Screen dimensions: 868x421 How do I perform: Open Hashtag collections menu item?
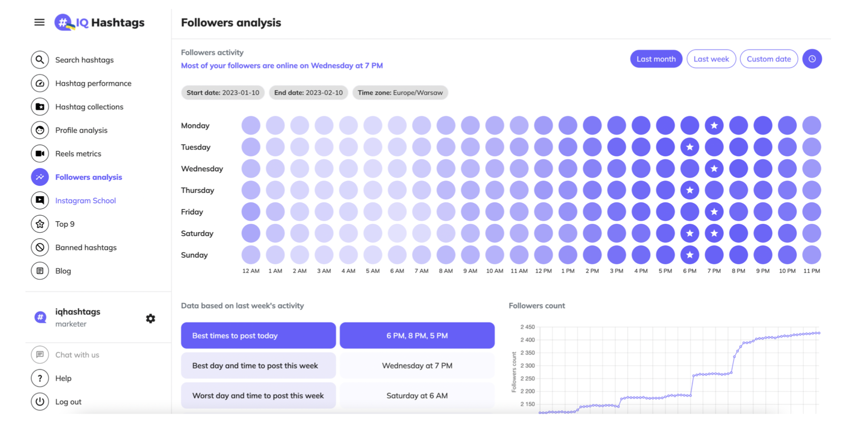(89, 107)
